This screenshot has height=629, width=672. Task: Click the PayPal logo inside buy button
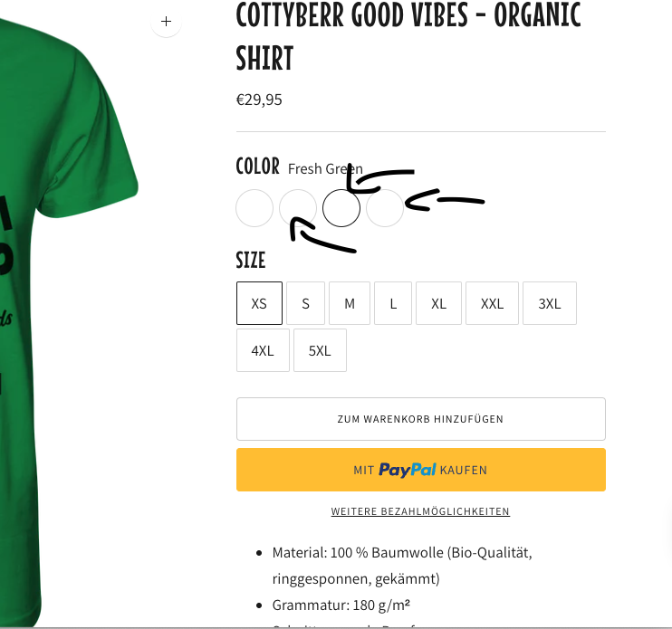[408, 470]
